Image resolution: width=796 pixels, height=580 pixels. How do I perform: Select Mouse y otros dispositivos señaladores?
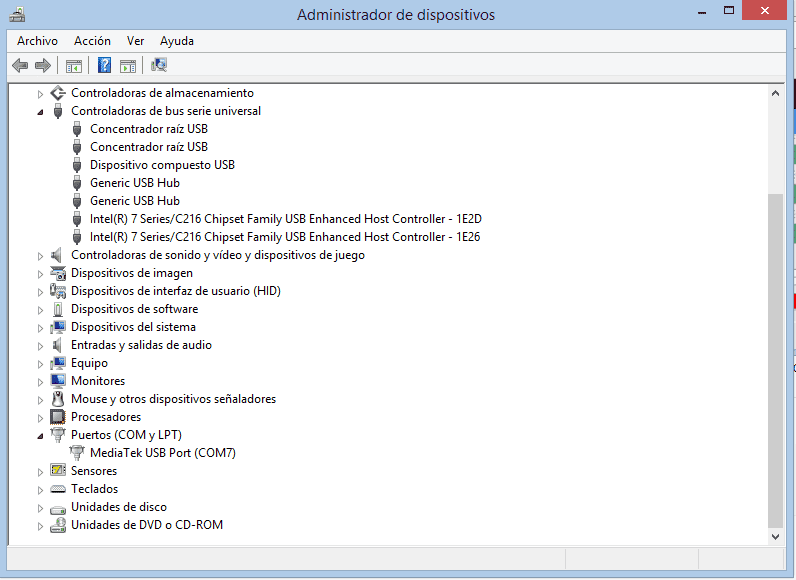click(x=173, y=399)
